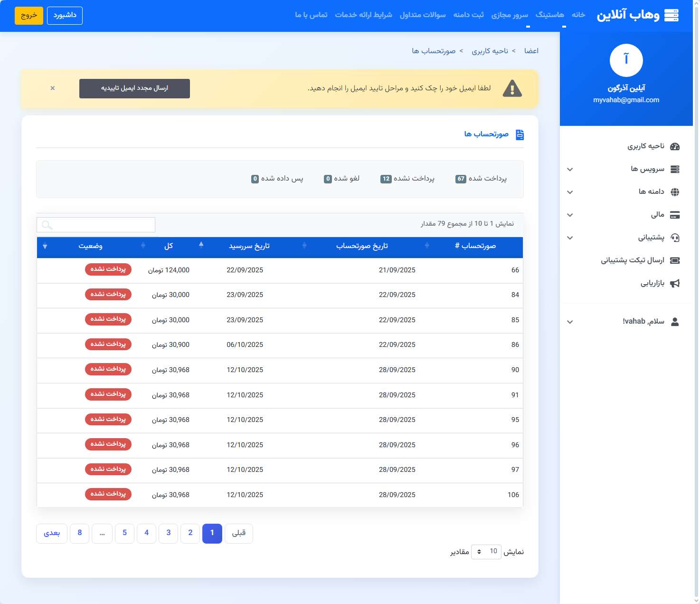Click the dashboard gauge icon in sidebar

point(674,146)
